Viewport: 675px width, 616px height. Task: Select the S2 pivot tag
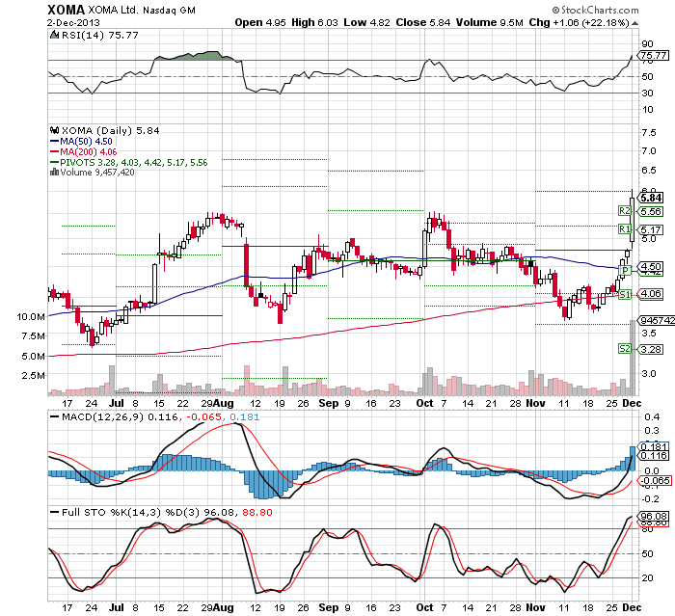pyautogui.click(x=624, y=349)
